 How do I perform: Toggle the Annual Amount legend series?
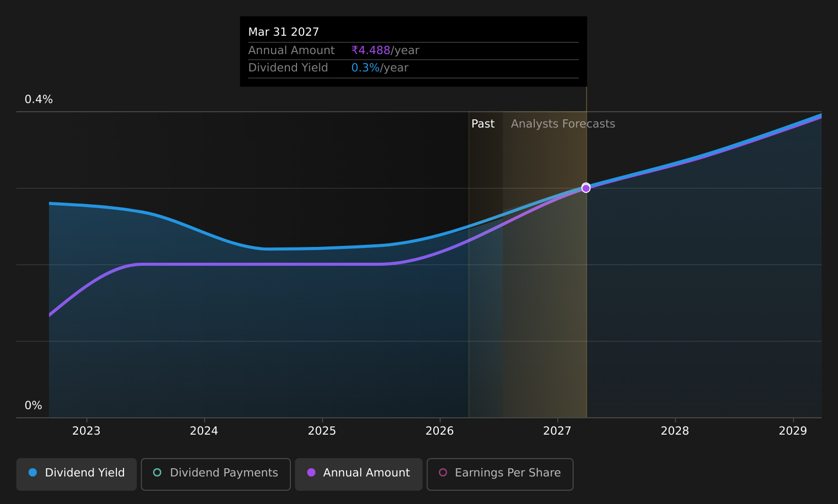pyautogui.click(x=358, y=474)
